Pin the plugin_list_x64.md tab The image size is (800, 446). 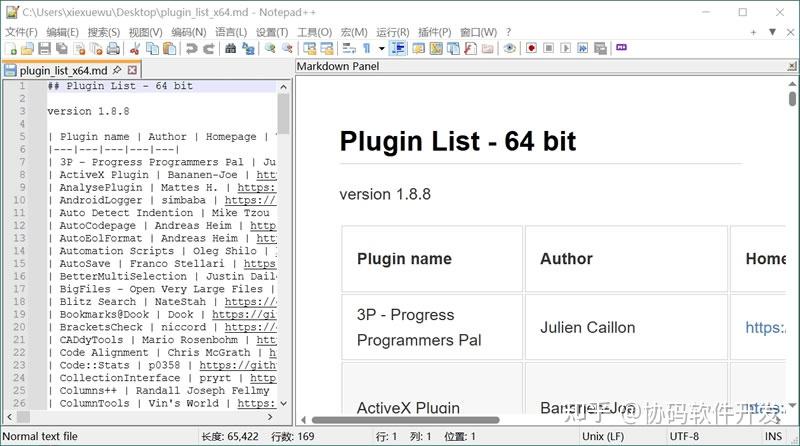coord(117,69)
